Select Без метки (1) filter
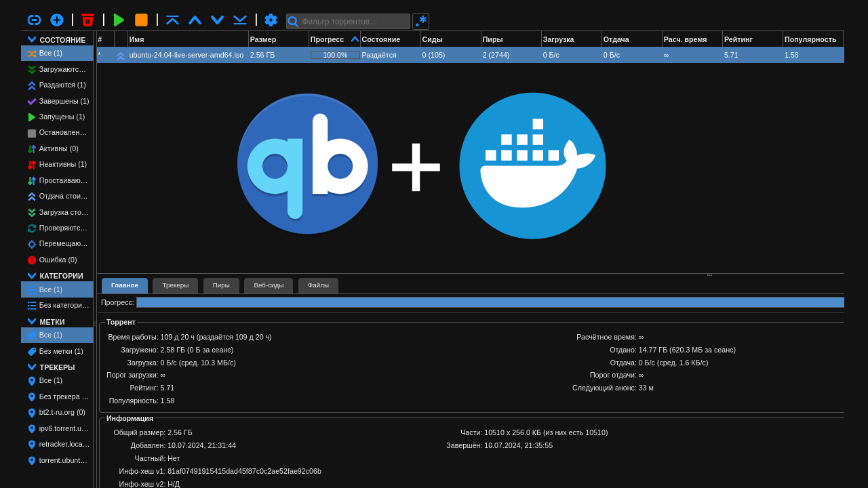The height and width of the screenshot is (488, 868). pos(57,351)
